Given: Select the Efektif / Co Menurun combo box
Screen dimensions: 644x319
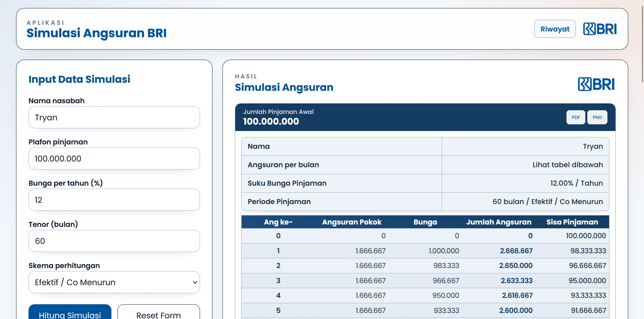Looking at the screenshot, I should click(114, 282).
